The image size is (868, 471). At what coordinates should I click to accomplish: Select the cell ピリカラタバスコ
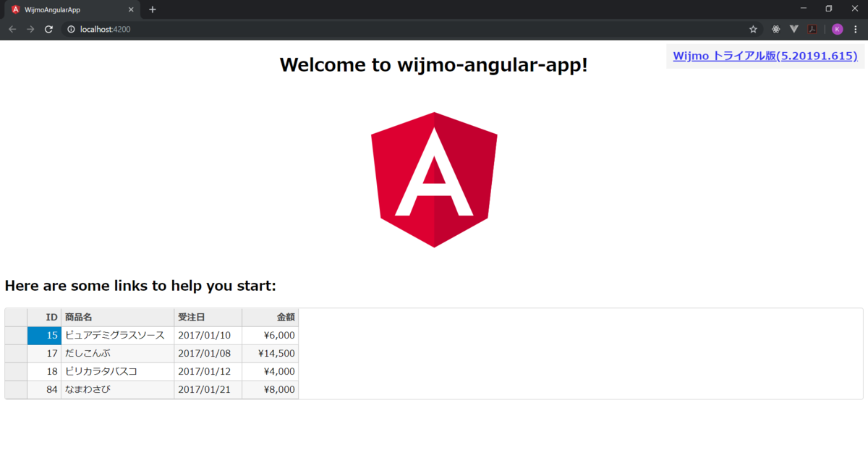click(118, 372)
